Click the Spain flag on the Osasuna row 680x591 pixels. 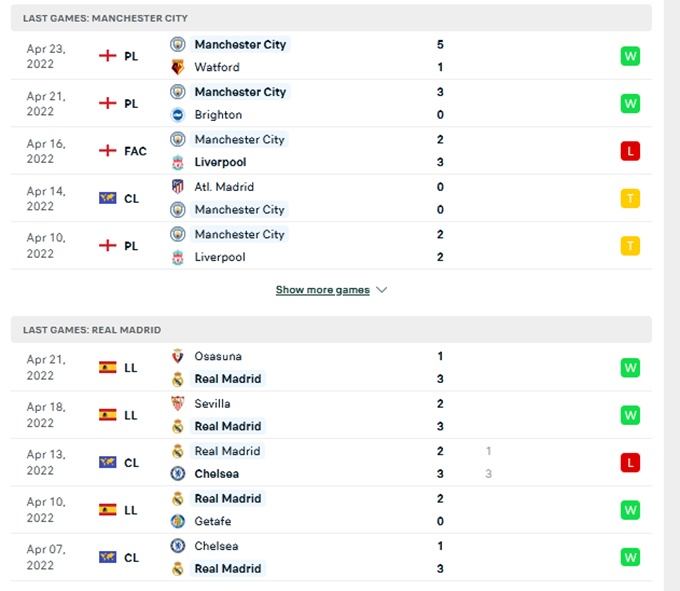coord(108,367)
